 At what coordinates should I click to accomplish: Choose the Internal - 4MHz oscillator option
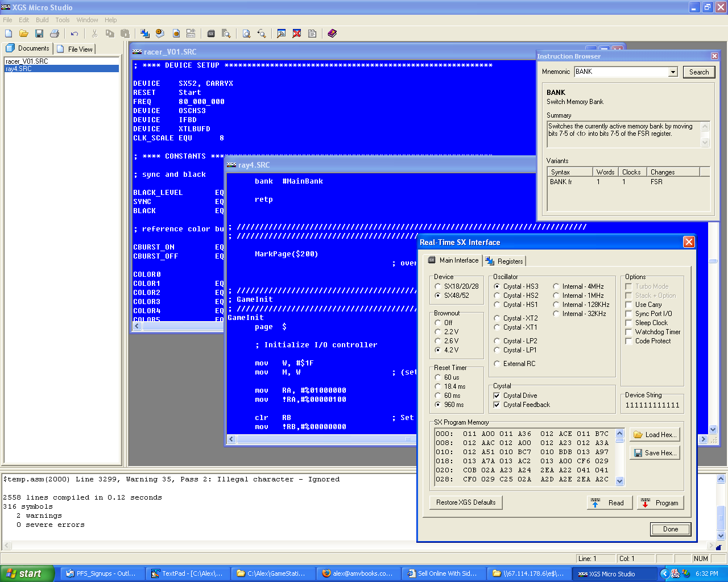(556, 286)
